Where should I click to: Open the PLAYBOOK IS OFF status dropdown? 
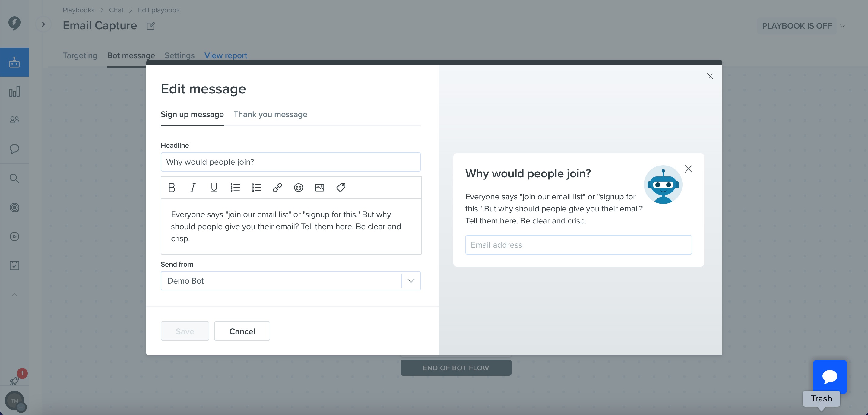803,26
